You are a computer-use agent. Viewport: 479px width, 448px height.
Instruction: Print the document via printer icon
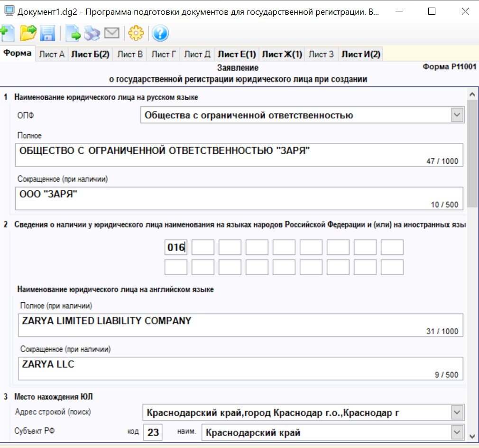[92, 33]
